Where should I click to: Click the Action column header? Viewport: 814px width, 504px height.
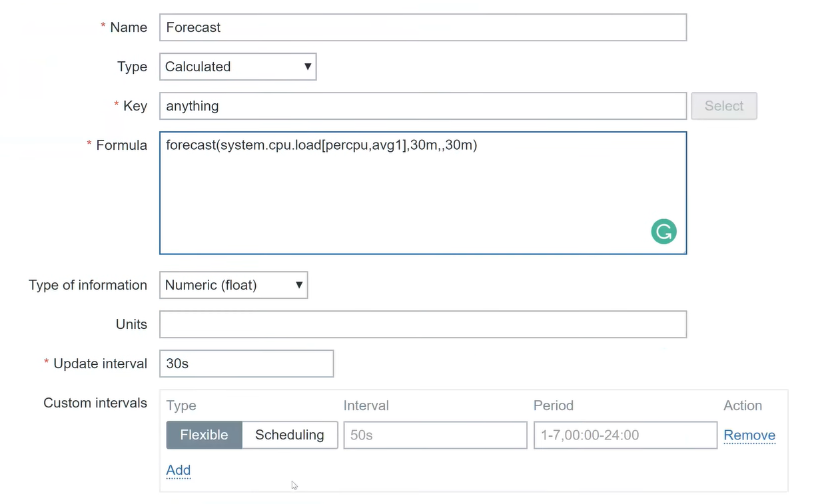pos(743,405)
